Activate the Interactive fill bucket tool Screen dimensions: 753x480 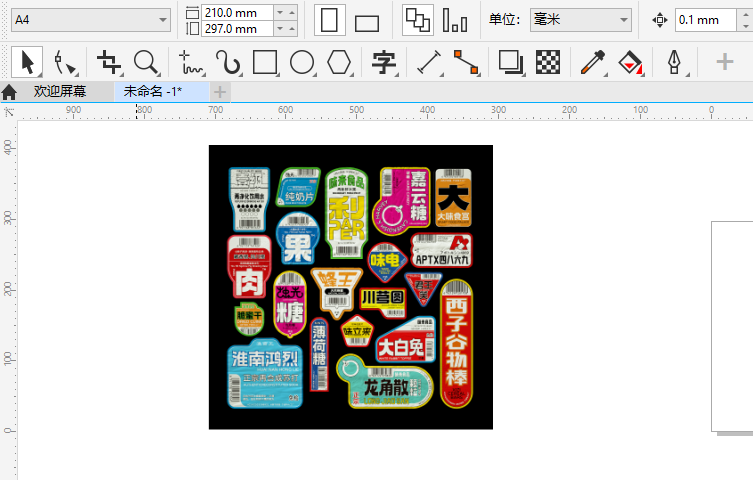point(631,62)
